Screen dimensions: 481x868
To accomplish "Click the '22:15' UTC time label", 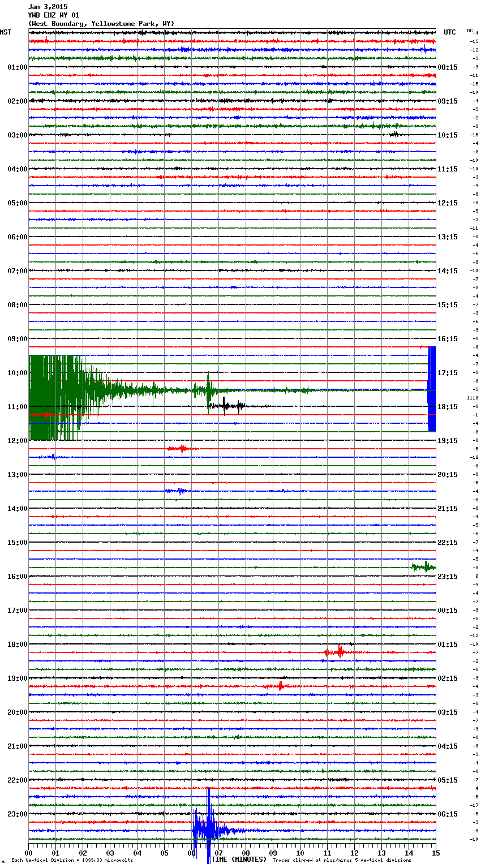I will point(448,543).
